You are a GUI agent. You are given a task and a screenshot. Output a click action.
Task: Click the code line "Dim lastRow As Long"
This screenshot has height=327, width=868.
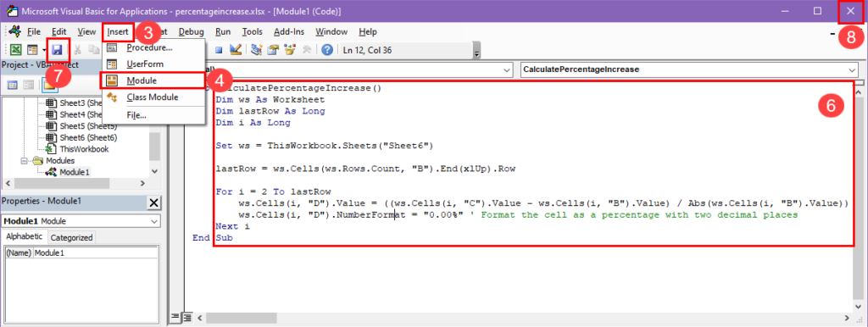[x=270, y=111]
